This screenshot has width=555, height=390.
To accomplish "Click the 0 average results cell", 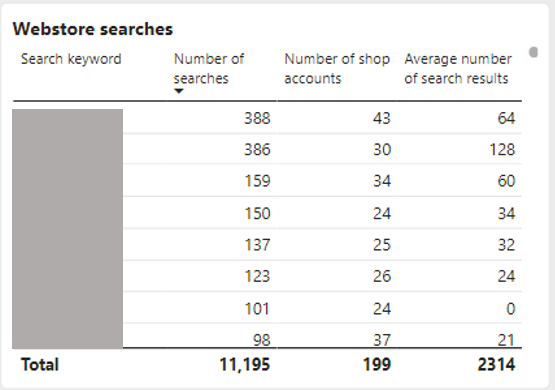I will click(510, 309).
